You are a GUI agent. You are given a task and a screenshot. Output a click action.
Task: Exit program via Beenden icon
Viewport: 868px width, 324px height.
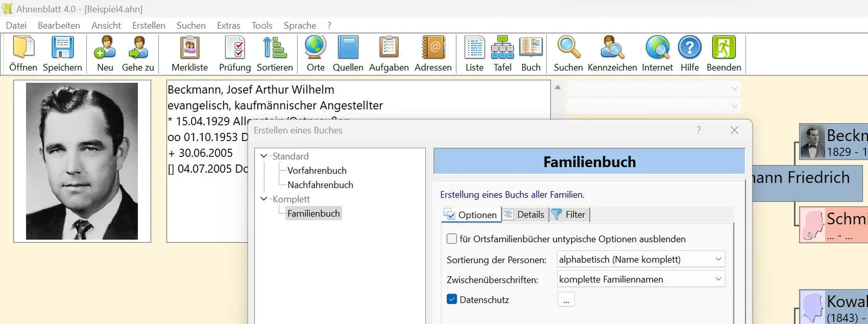[724, 54]
